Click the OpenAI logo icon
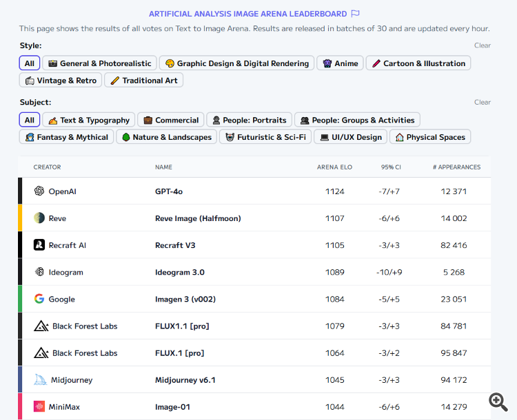This screenshot has width=517, height=420. 39,191
